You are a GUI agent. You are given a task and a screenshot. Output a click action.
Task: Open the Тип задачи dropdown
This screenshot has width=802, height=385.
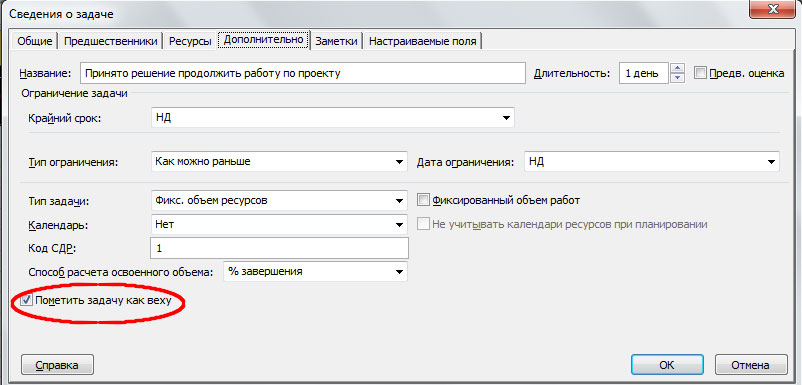pyautogui.click(x=279, y=201)
